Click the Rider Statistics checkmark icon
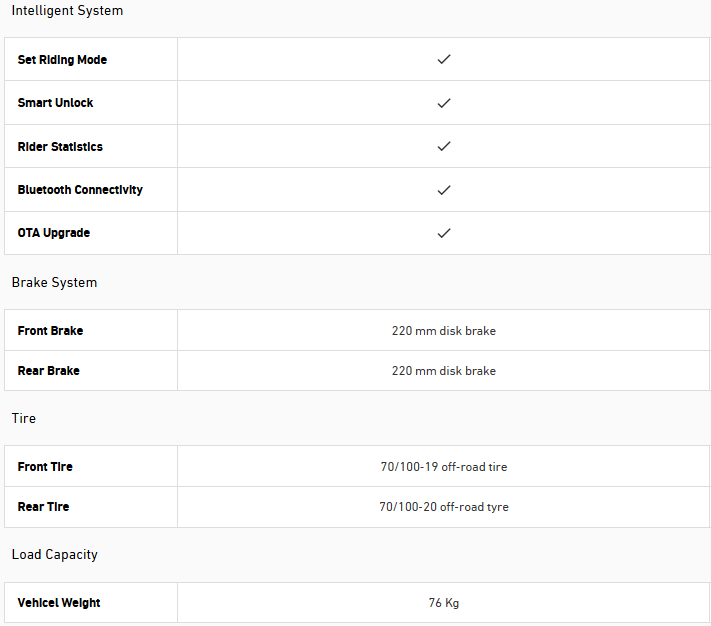This screenshot has width=711, height=626. tap(444, 146)
